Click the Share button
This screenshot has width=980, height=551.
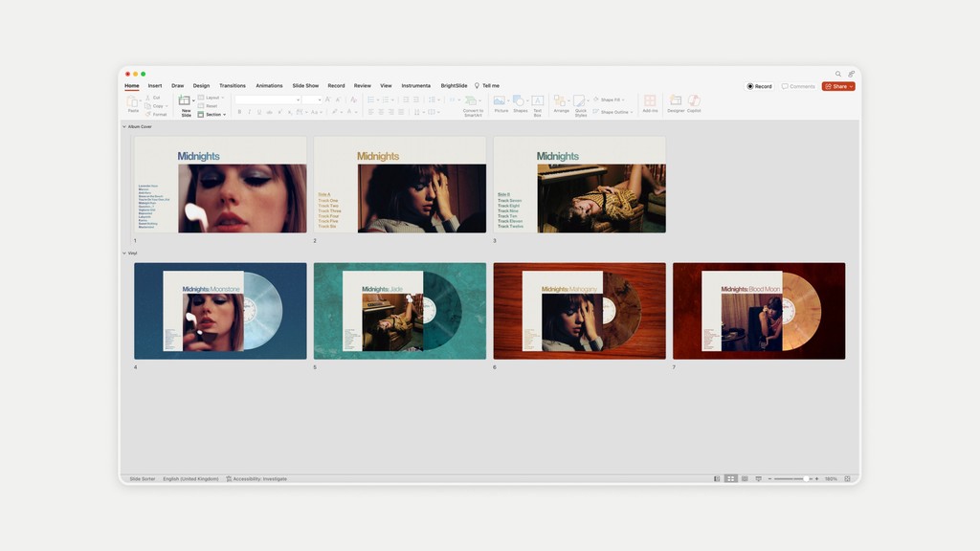tap(836, 86)
